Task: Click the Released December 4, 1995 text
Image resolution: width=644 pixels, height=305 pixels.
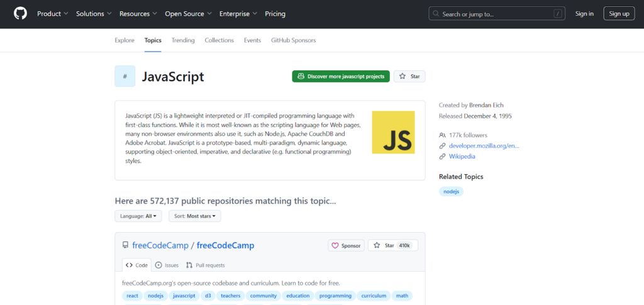Action: point(475,116)
